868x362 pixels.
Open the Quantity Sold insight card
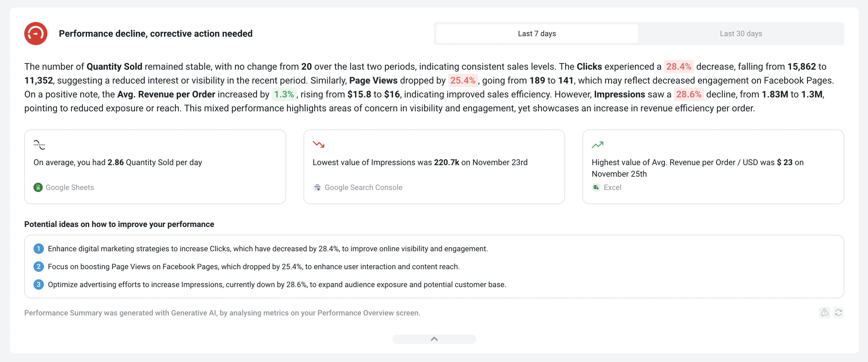click(x=155, y=167)
